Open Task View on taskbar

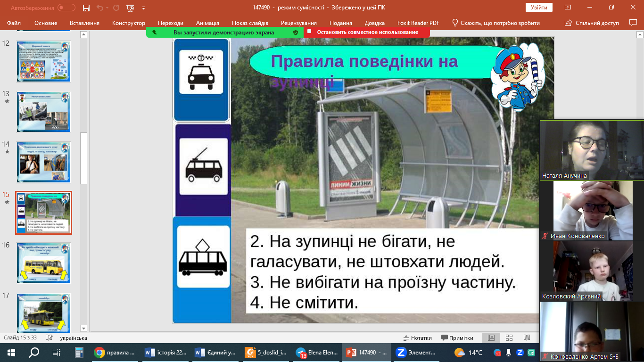coord(57,352)
